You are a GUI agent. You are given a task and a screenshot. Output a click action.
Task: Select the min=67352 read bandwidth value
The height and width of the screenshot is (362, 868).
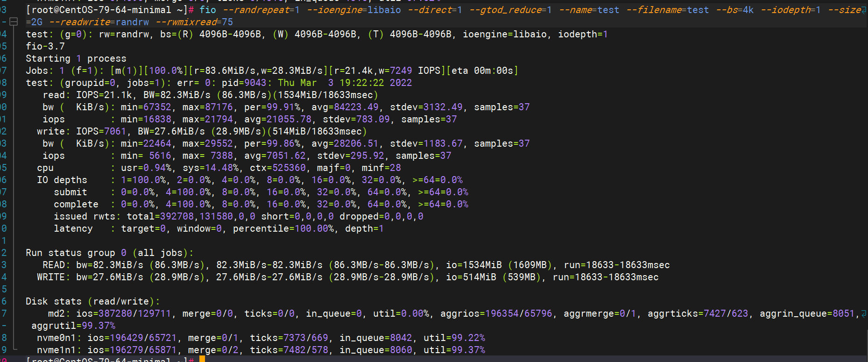click(x=146, y=107)
